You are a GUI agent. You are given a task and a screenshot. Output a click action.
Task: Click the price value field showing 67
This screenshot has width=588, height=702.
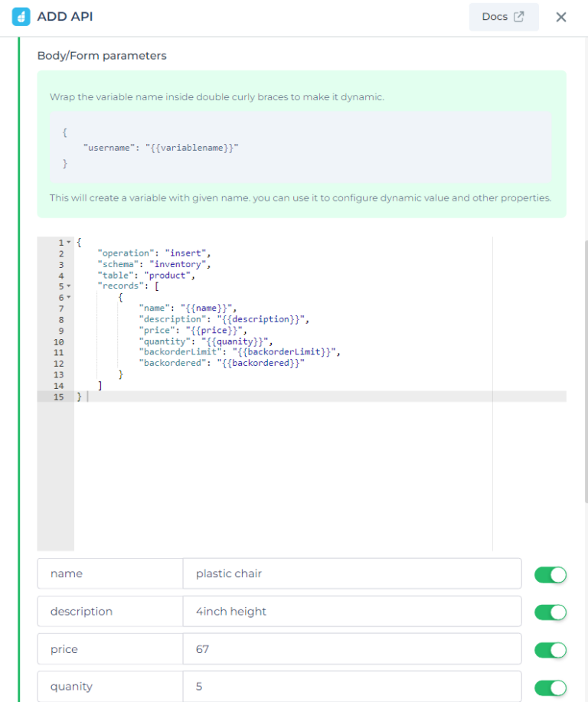[352, 648]
